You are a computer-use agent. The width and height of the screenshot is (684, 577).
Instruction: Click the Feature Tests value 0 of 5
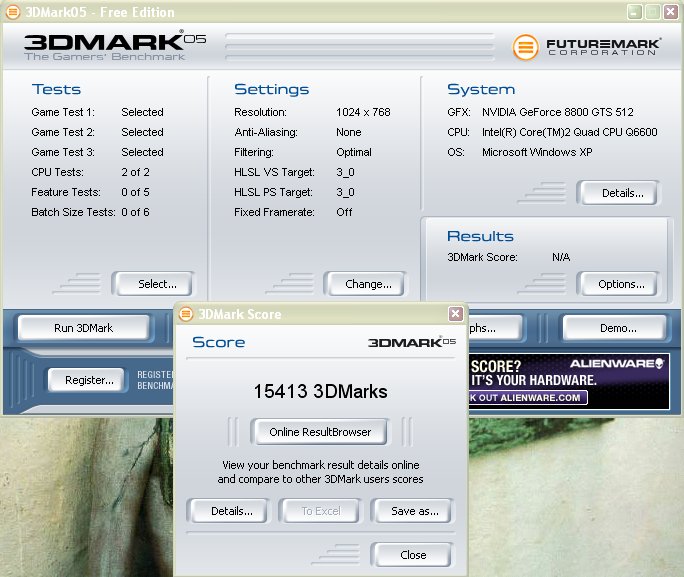point(135,192)
